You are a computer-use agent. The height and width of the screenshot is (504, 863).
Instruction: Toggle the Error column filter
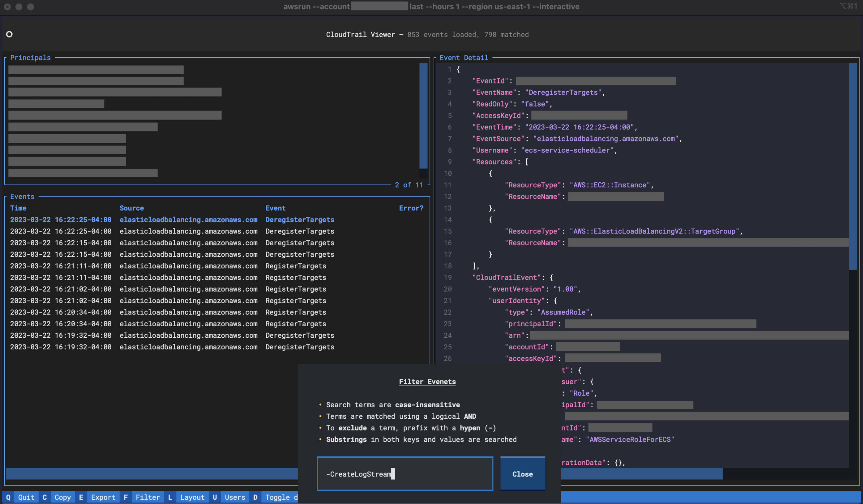point(411,208)
